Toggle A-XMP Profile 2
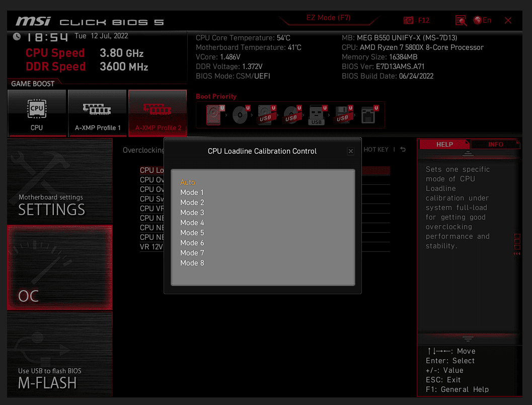The image size is (532, 405). coord(158,113)
